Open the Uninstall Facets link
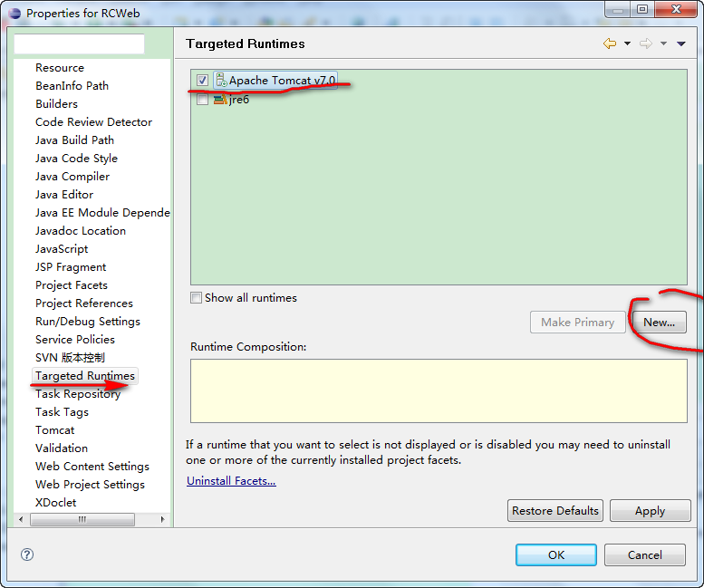 pos(231,481)
